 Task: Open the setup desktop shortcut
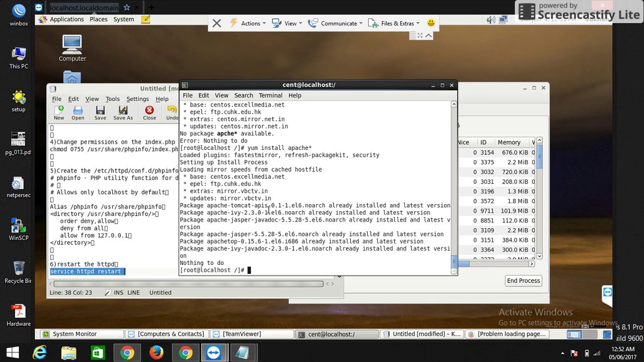coord(19,101)
